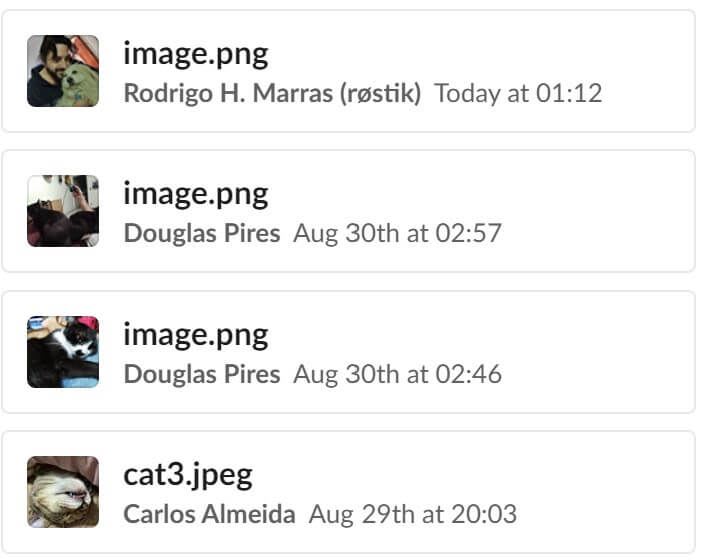Viewport: 710px width, 560px height.
Task: Click image.png title posted at 02:57
Action: [196, 195]
